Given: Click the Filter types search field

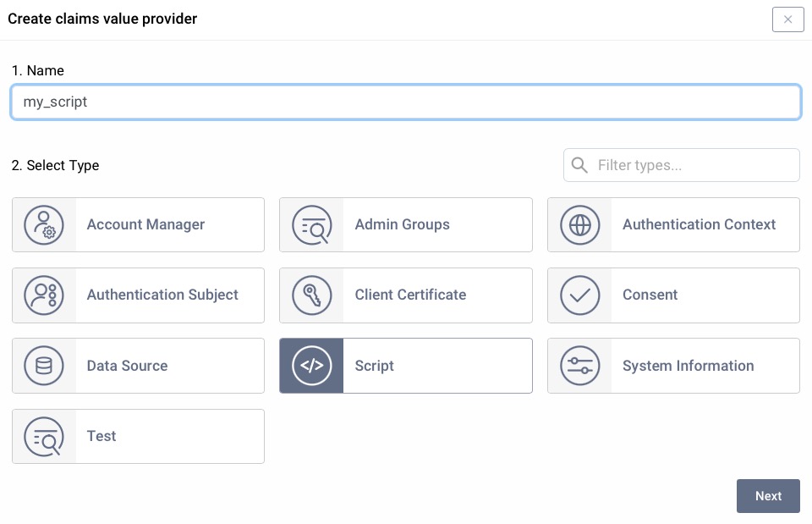Looking at the screenshot, I should click(694, 165).
